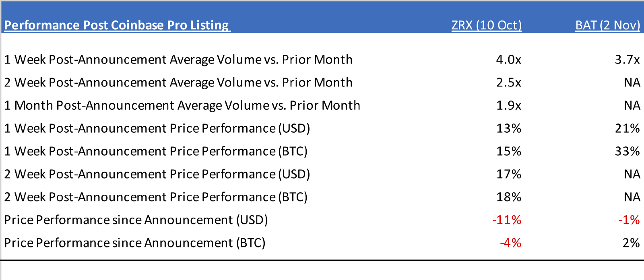
Task: Click the 1 Week Average Volume row label
Action: (178, 60)
